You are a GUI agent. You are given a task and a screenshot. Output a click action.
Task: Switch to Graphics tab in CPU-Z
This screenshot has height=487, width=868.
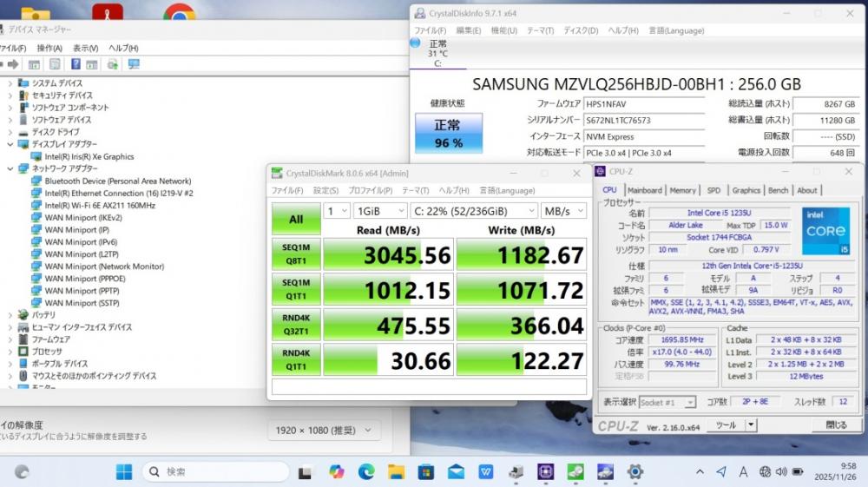point(746,190)
